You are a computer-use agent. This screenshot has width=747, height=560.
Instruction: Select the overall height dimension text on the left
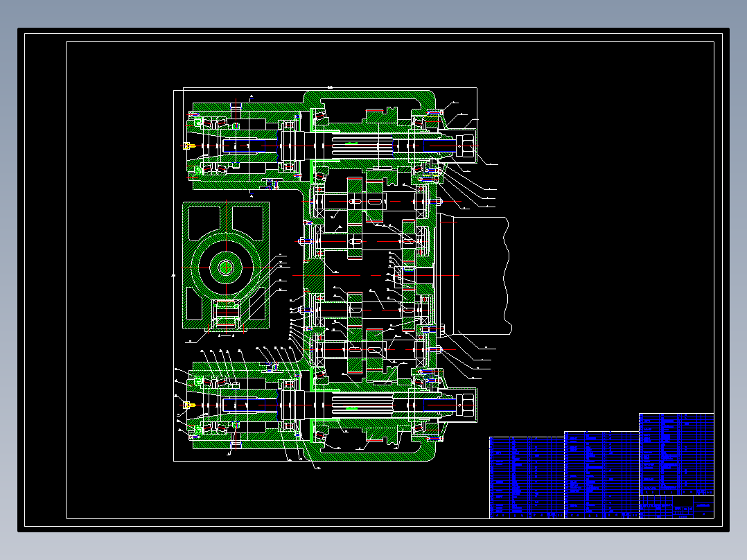tap(173, 275)
